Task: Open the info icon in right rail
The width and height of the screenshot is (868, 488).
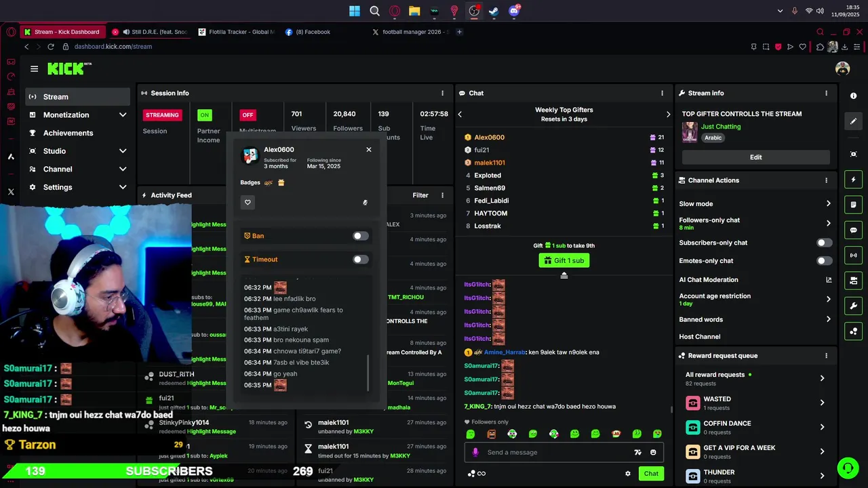Action: click(853, 96)
